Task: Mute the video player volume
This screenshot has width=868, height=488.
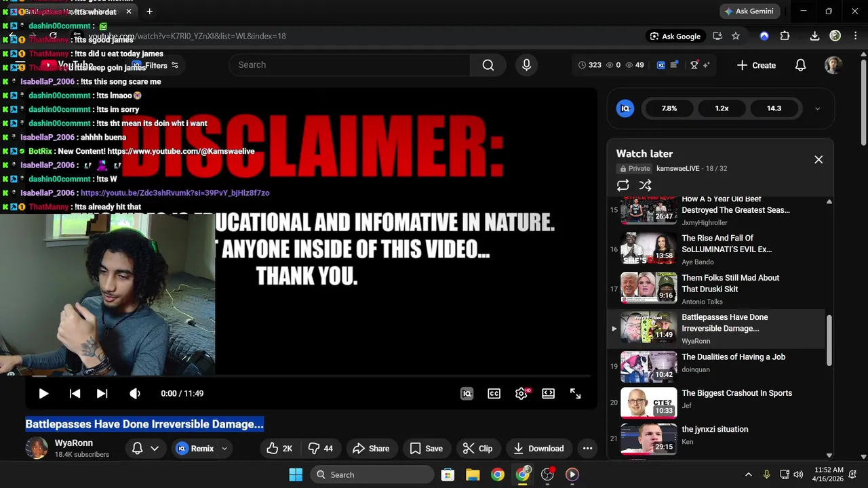Action: [x=135, y=394]
